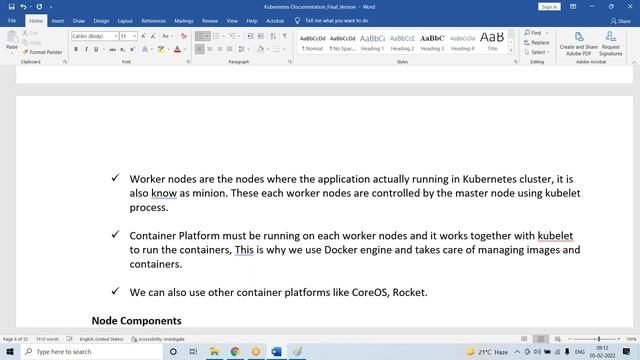
Task: Switch to Print Layout view in the status bar
Action: (x=541, y=339)
